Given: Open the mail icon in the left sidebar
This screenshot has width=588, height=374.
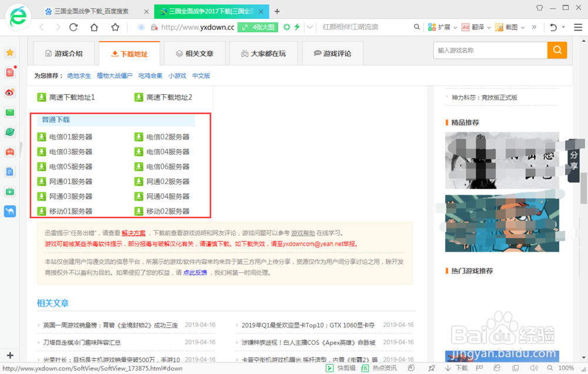Looking at the screenshot, I should (x=9, y=111).
